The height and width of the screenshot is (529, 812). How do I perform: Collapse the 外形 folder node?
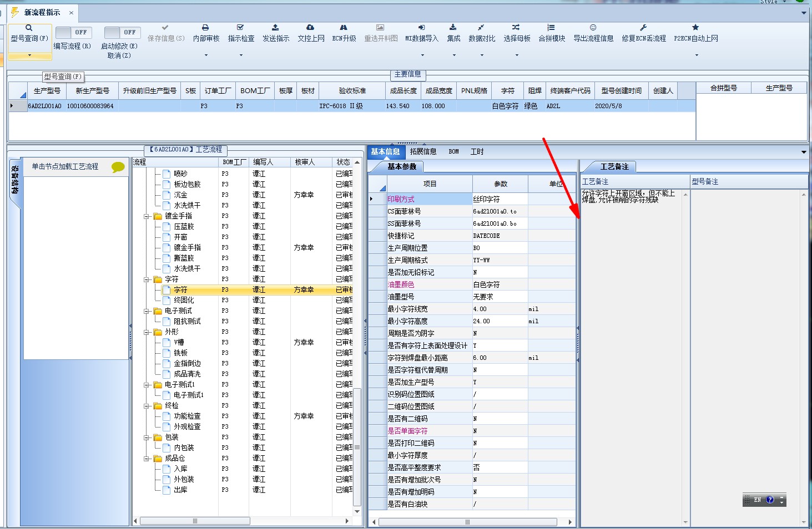(x=148, y=332)
